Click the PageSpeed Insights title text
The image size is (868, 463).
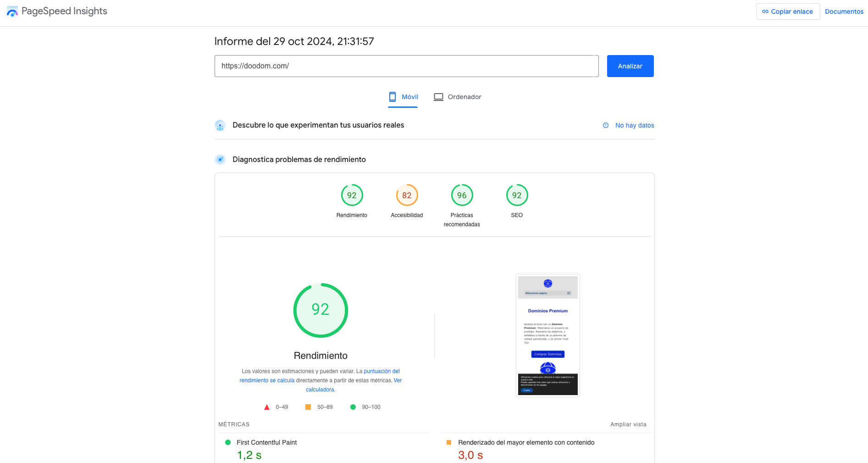[x=64, y=11]
